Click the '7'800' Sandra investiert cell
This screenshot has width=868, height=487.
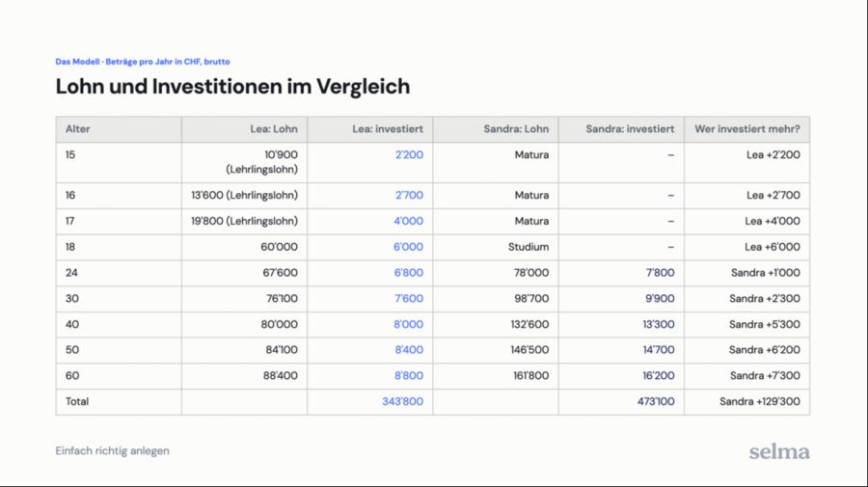621,273
